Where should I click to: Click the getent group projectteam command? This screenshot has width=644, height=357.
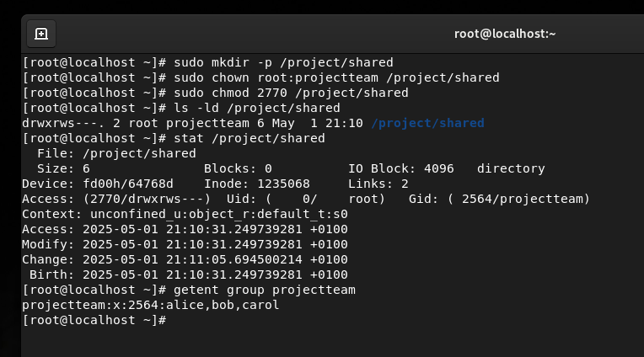[x=265, y=290]
